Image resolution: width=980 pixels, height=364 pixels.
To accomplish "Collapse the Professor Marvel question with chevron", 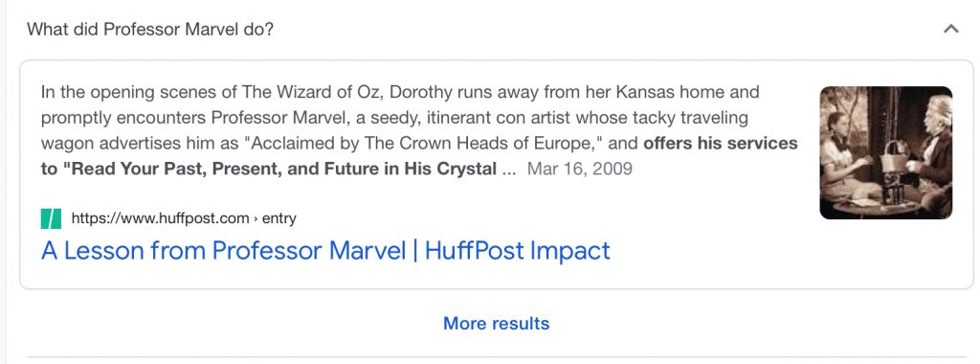I will pos(950,29).
